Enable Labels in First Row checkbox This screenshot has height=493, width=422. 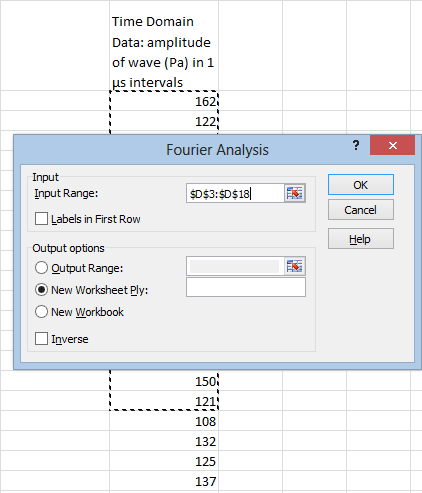[x=41, y=219]
